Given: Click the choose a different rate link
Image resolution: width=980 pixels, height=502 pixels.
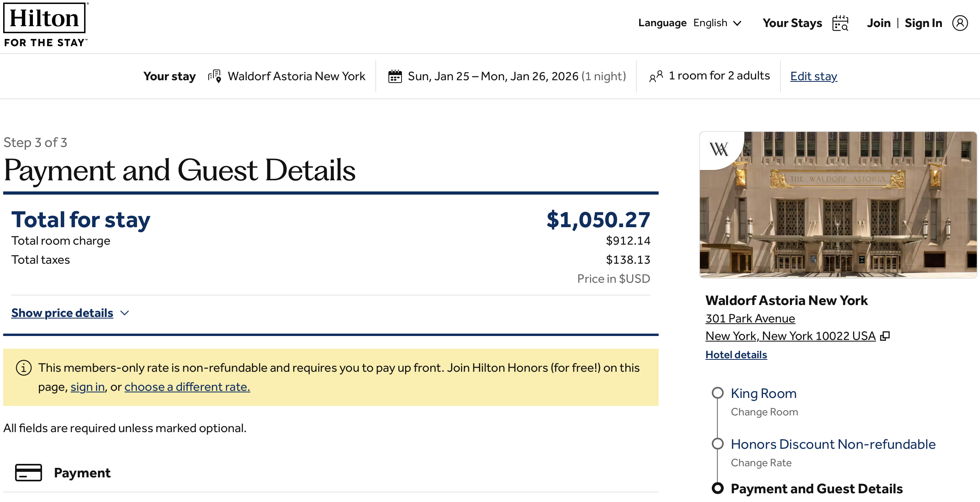Looking at the screenshot, I should point(187,387).
